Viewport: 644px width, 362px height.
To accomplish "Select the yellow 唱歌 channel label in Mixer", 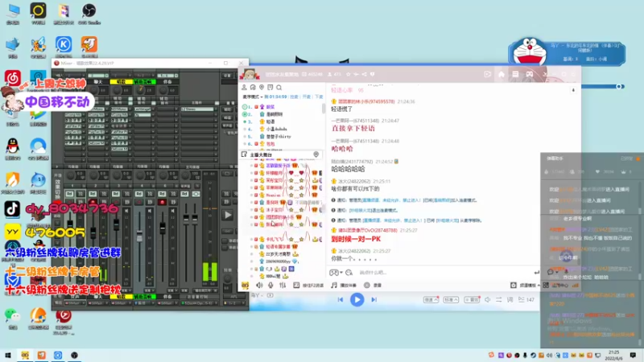I will point(121,82).
